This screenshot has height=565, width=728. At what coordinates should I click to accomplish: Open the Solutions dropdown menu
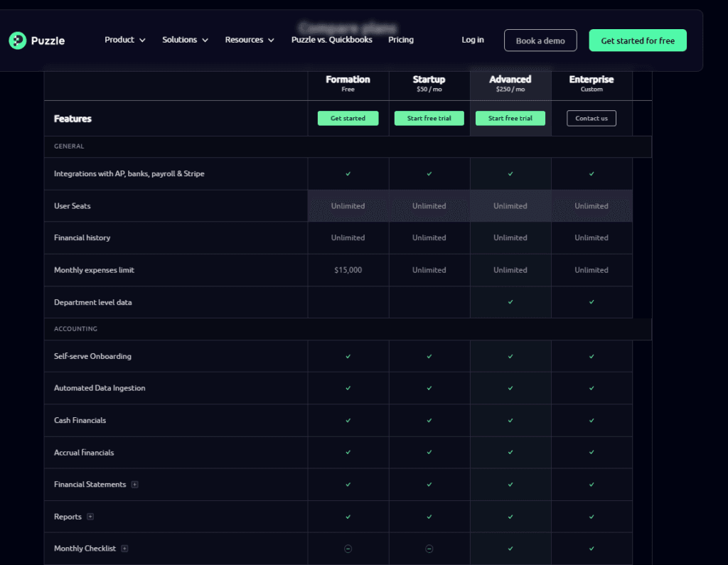(x=185, y=40)
